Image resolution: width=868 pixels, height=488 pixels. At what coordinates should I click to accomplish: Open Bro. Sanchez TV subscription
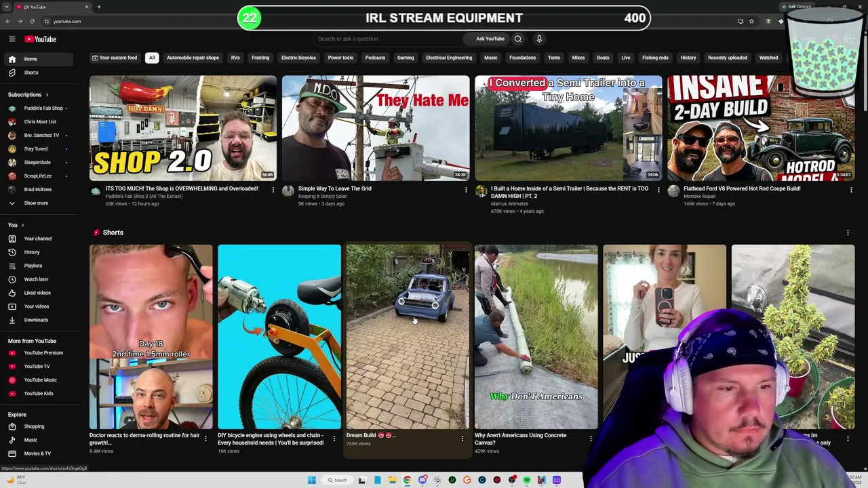pos(38,135)
